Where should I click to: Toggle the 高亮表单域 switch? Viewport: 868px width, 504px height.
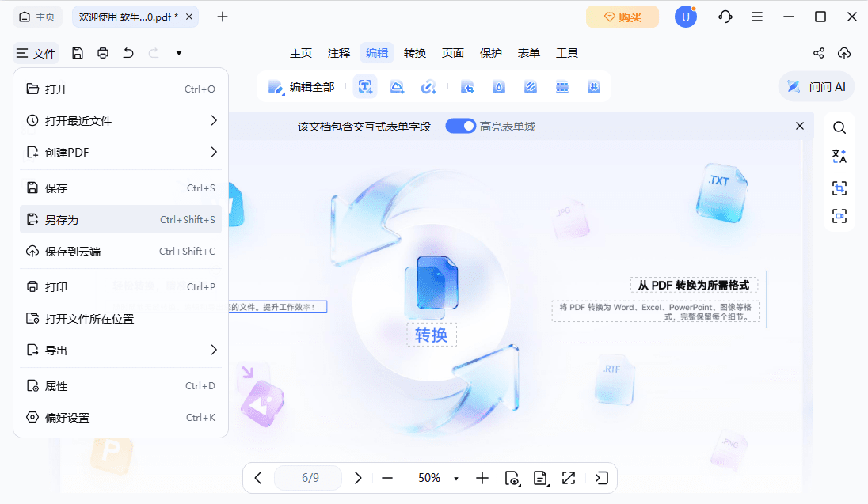461,126
